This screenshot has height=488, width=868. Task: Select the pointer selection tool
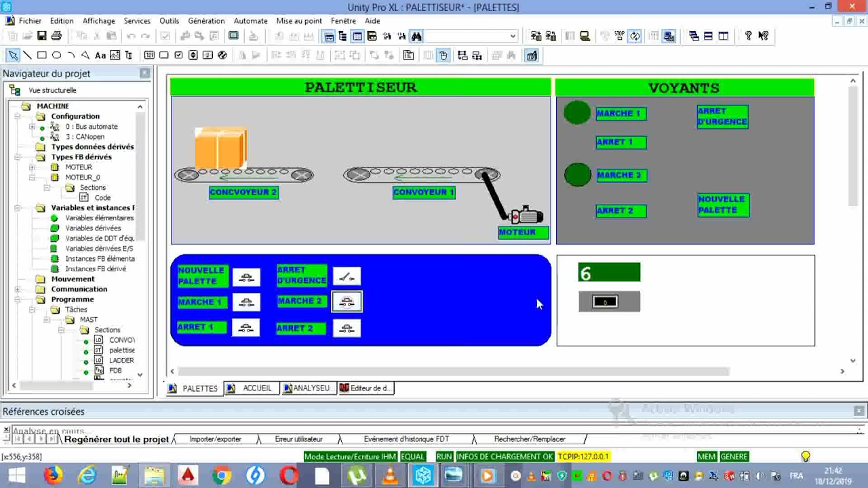(x=13, y=56)
